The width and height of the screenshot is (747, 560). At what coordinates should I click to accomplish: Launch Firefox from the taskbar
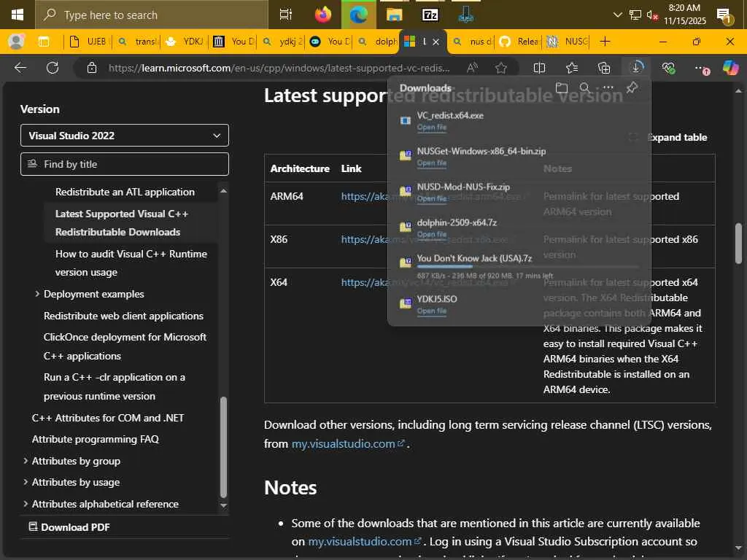click(x=323, y=15)
